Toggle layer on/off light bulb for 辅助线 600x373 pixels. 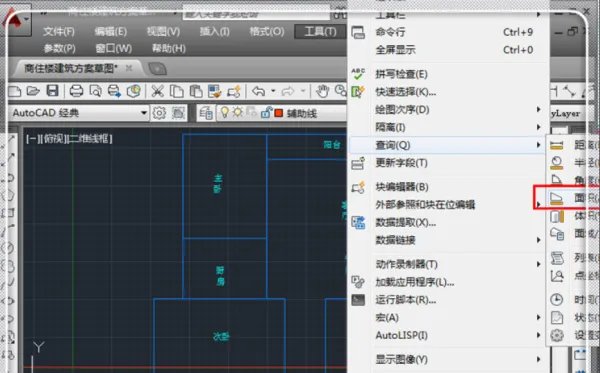(x=225, y=112)
